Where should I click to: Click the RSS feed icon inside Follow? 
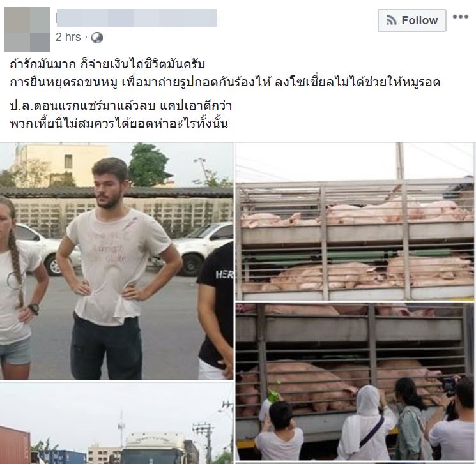[392, 20]
